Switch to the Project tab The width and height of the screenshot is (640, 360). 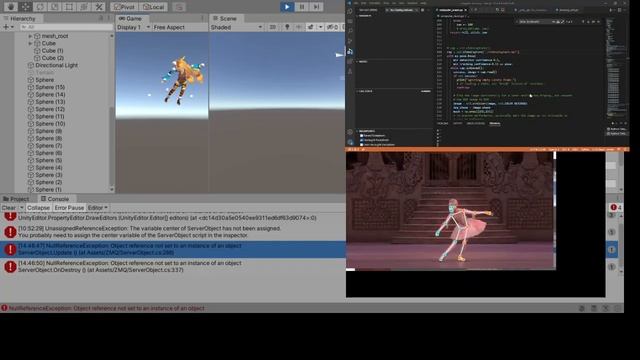pos(16,199)
